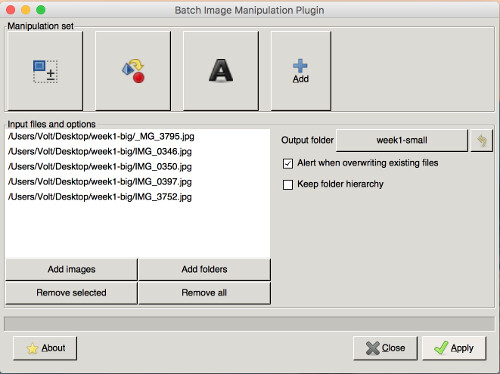Viewport: 500px width, 374px height.
Task: Close window with red traffic light
Action: click(x=11, y=10)
